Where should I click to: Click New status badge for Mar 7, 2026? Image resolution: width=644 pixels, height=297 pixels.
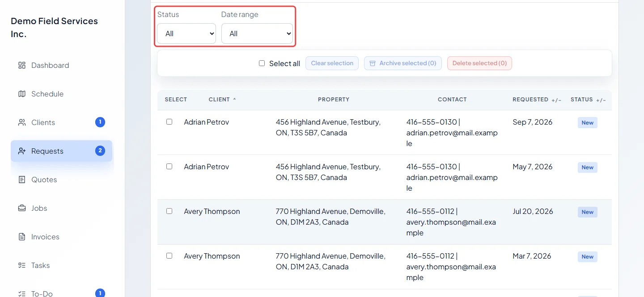click(588, 257)
